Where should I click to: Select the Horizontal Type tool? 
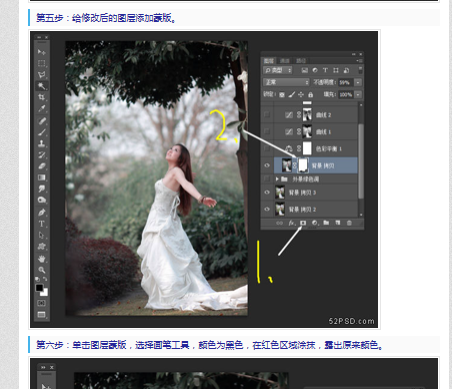tap(41, 224)
